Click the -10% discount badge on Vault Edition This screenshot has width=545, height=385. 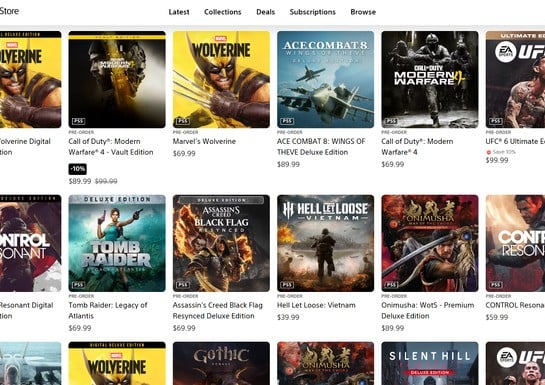[x=78, y=169]
